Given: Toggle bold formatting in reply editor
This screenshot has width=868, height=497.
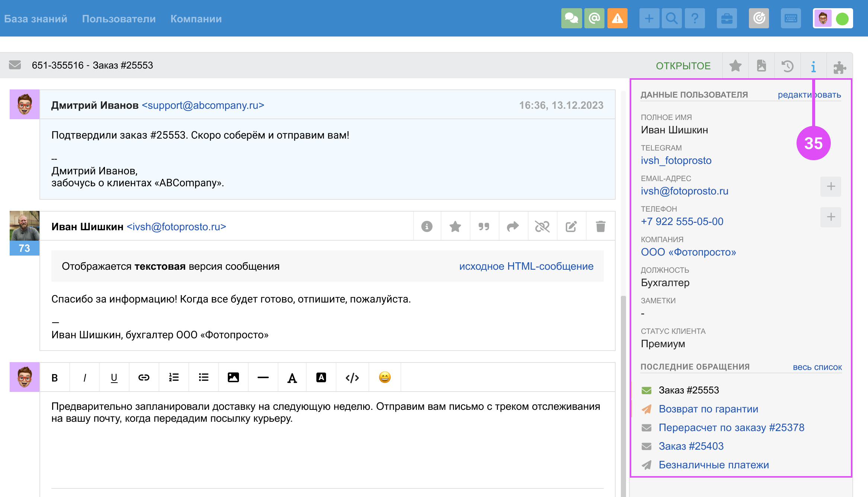Looking at the screenshot, I should pyautogui.click(x=55, y=377).
